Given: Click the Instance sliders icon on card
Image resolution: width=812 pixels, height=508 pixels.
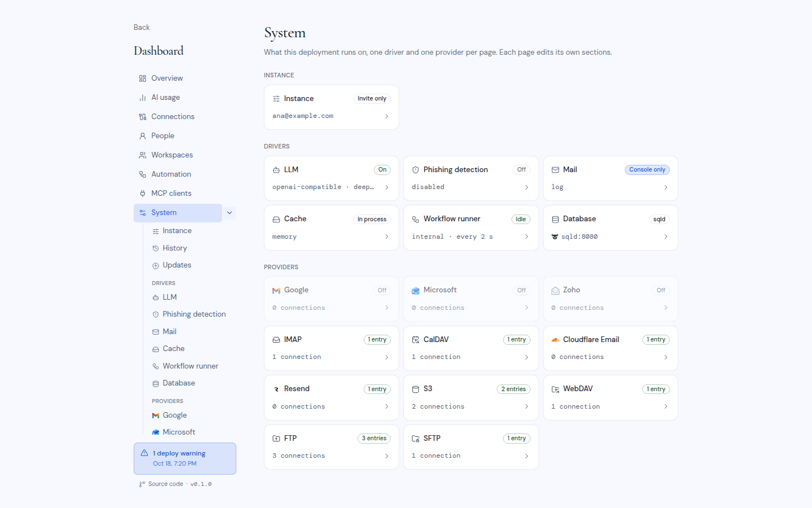Looking at the screenshot, I should click(276, 99).
